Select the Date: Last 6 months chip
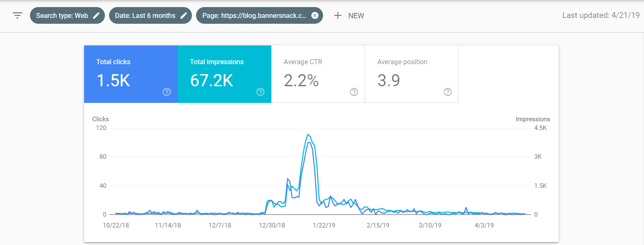 coord(150,16)
